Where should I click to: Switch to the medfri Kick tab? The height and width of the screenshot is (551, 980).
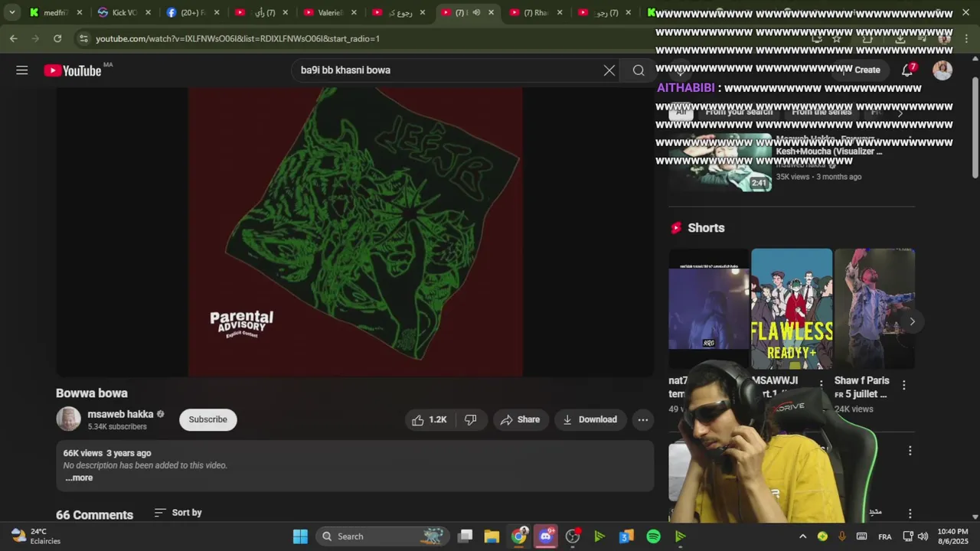click(54, 12)
